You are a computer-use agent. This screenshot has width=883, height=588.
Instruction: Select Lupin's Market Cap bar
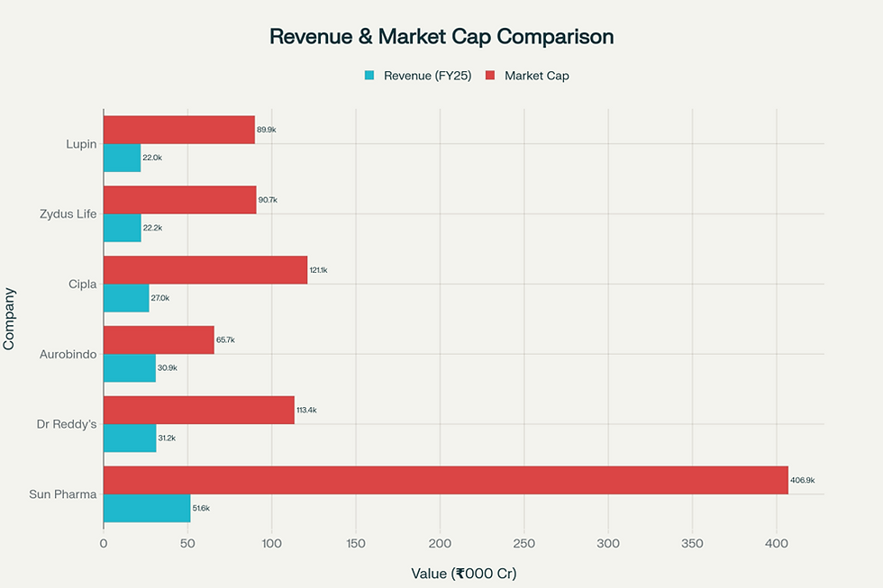(180, 128)
